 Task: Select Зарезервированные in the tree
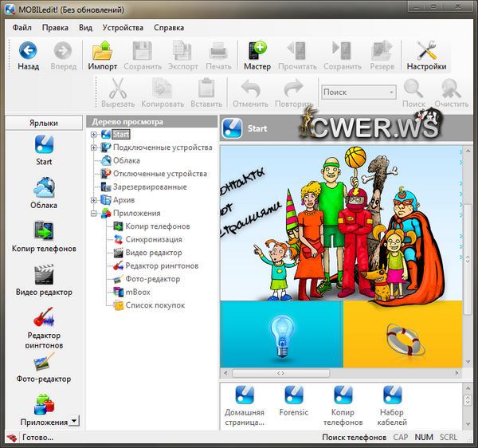[150, 187]
